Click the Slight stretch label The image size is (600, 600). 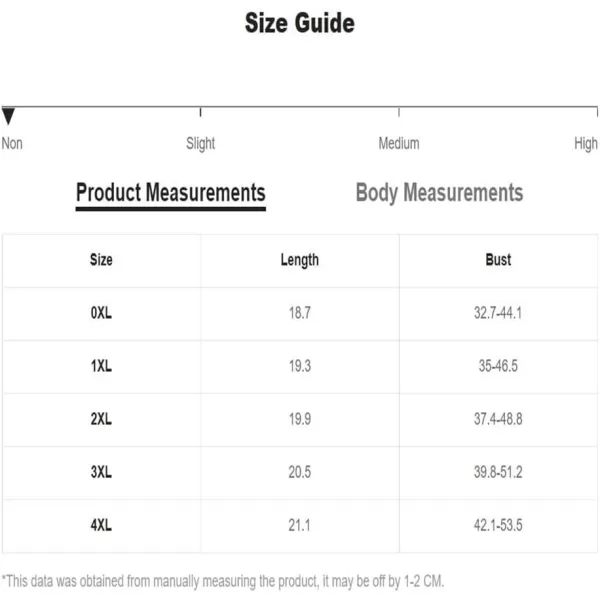click(x=201, y=144)
